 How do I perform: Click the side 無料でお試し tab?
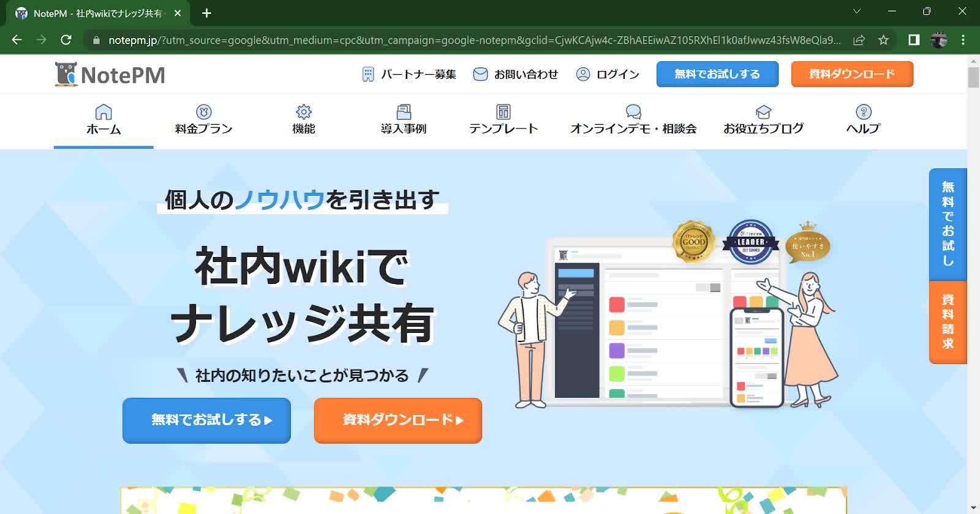pos(948,224)
